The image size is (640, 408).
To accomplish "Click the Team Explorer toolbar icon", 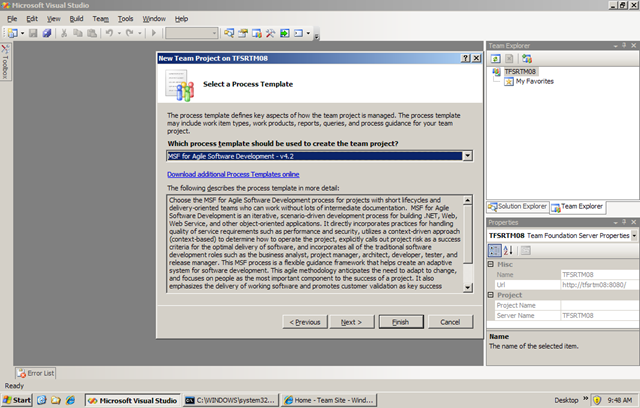I will click(257, 33).
